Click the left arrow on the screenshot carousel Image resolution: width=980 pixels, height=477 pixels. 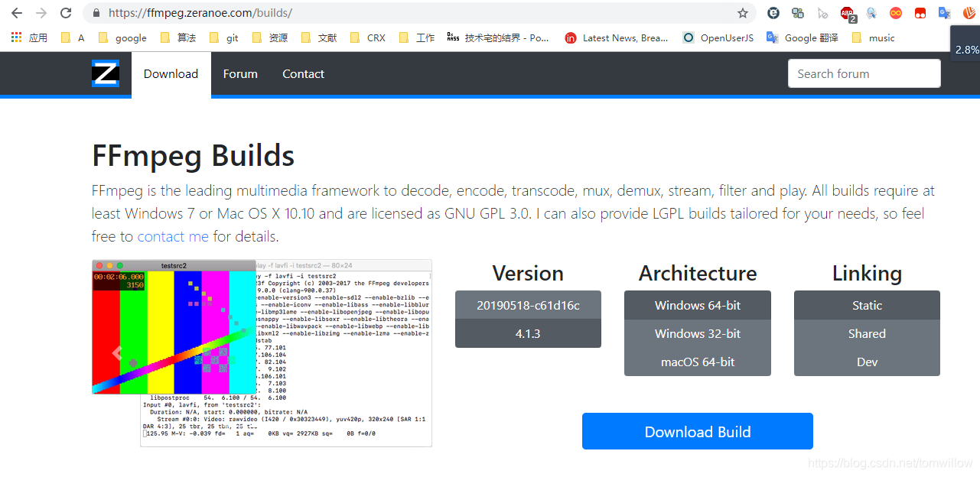click(x=117, y=353)
